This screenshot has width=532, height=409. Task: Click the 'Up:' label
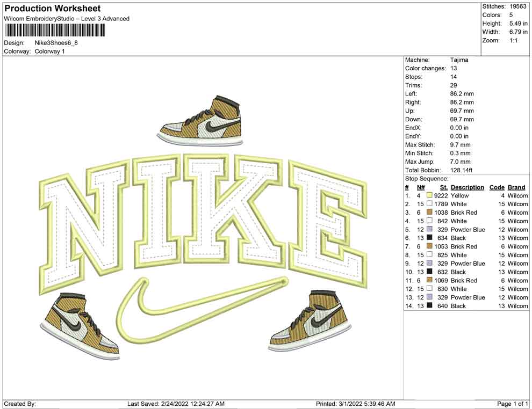pos(409,111)
